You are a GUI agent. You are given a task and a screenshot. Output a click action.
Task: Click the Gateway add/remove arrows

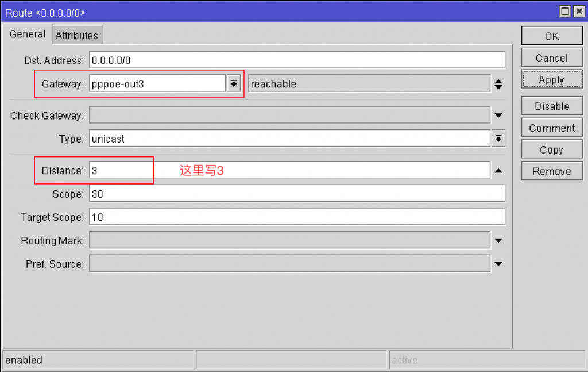pyautogui.click(x=498, y=84)
